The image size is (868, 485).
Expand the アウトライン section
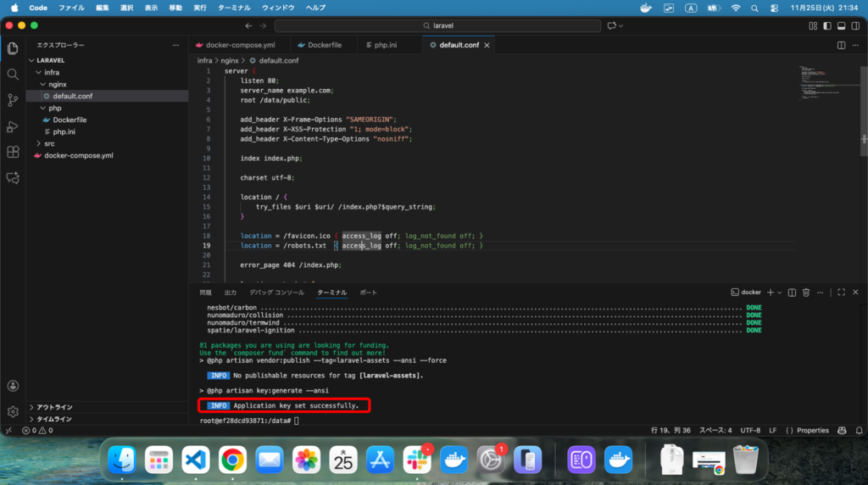pos(54,407)
